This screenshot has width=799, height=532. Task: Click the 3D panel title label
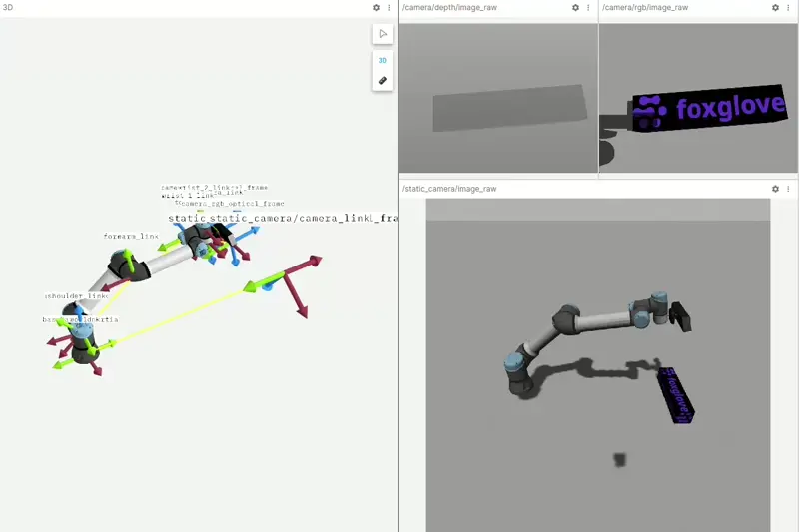[8, 7]
